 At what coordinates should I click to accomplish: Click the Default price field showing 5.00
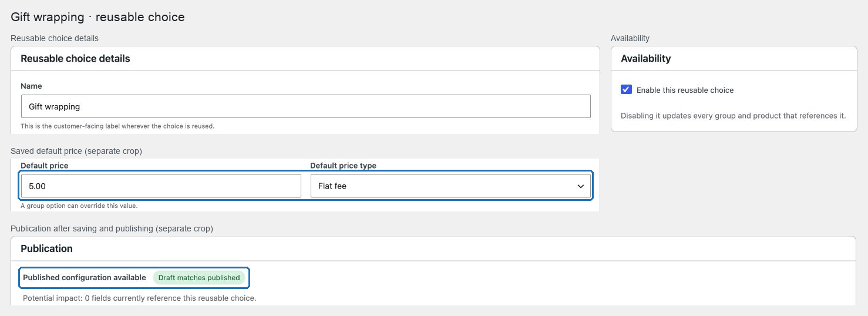click(161, 186)
